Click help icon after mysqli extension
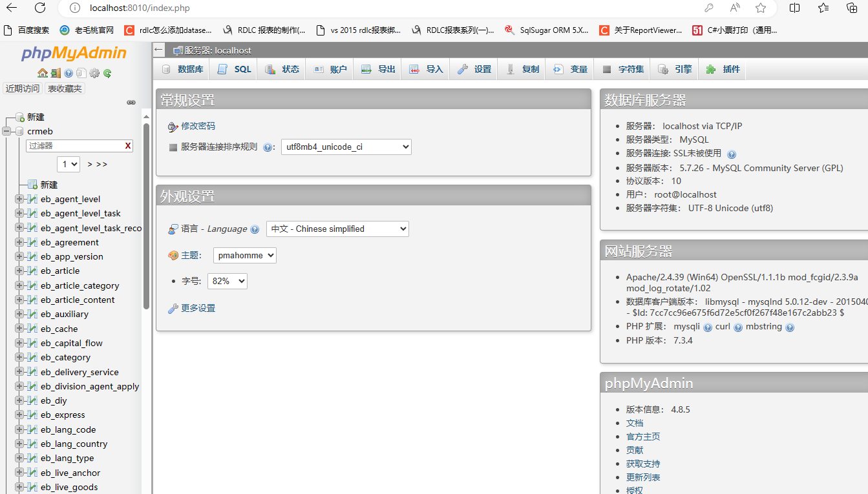868x494 pixels. [x=708, y=327]
